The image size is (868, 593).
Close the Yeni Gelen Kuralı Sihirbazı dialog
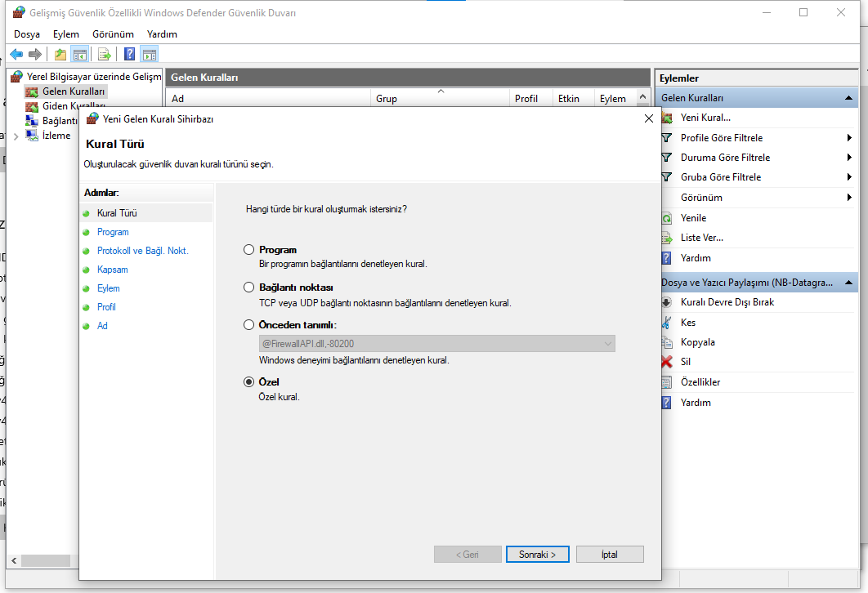[649, 119]
